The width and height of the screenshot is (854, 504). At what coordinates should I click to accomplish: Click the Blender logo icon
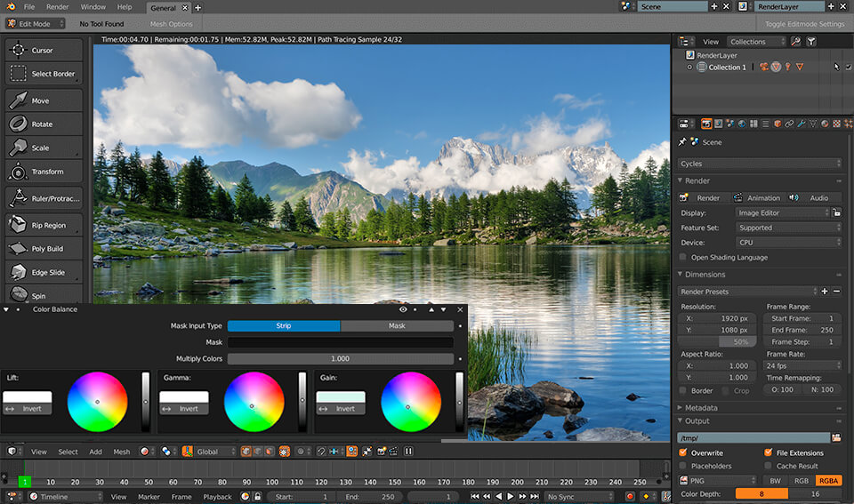pyautogui.click(x=11, y=6)
